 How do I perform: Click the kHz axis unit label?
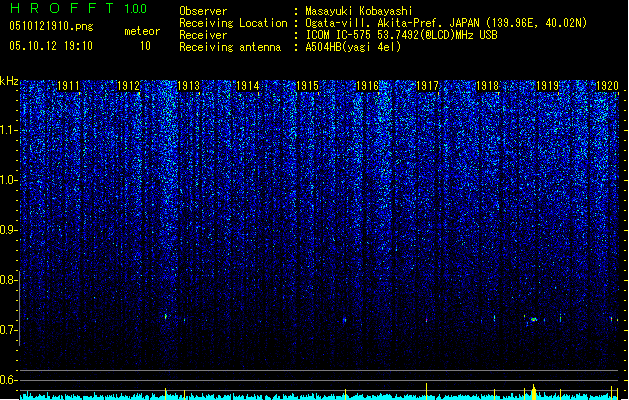tap(9, 81)
